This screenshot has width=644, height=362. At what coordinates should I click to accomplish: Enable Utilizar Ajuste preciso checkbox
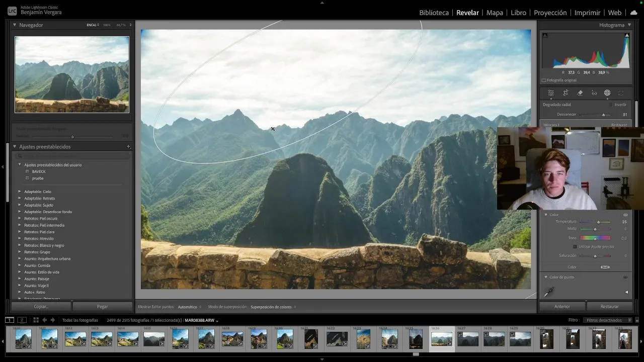coord(575,247)
